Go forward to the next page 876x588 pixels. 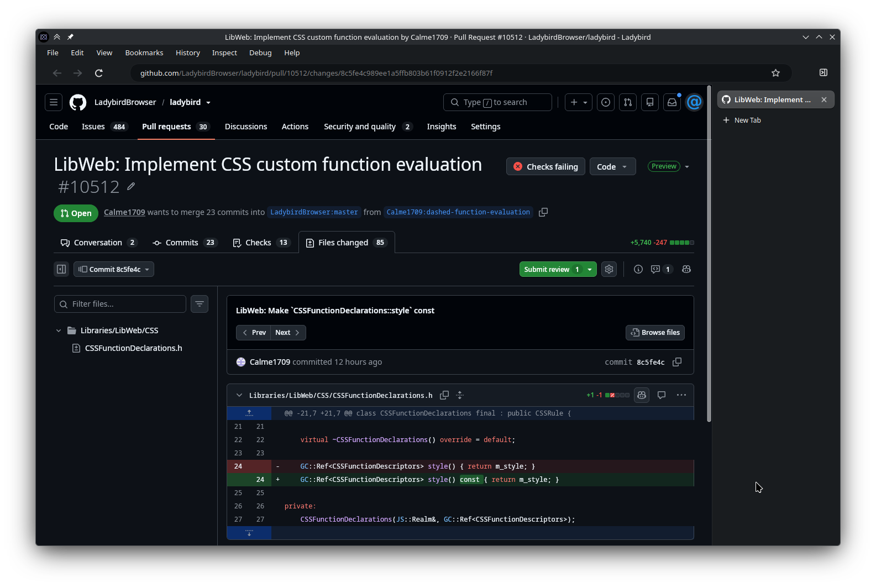(x=78, y=73)
